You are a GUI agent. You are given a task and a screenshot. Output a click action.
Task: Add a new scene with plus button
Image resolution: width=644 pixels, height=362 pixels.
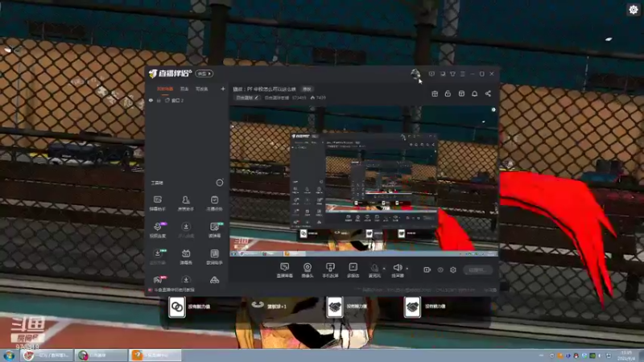[223, 88]
